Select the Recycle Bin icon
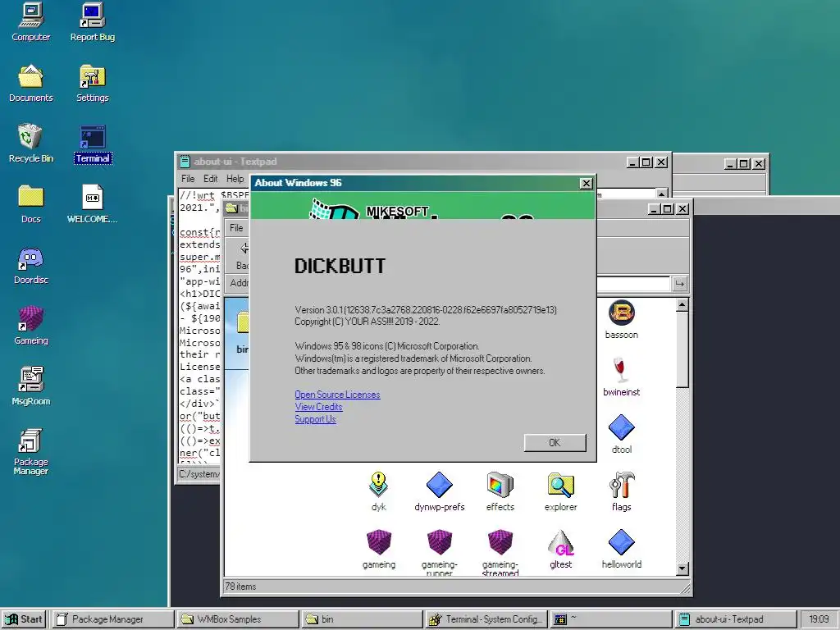Viewport: 840px width, 630px height. coord(30,144)
